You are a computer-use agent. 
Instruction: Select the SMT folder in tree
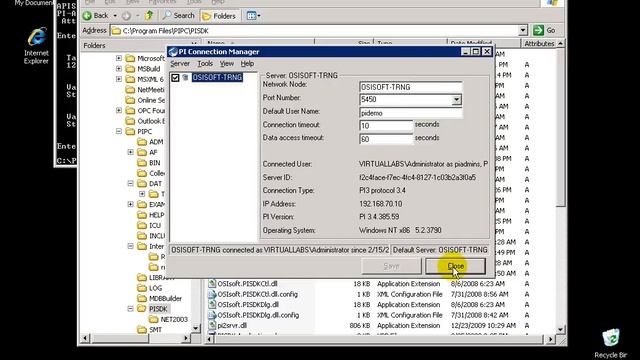(155, 330)
